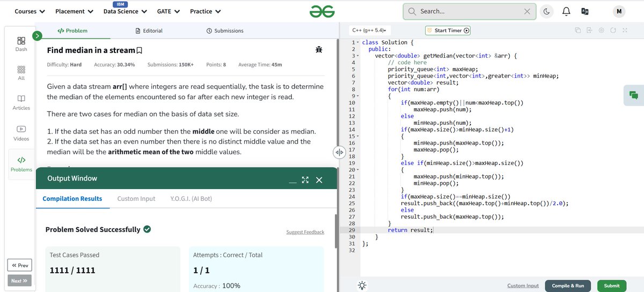Click the 'return result;' code line
The image size is (644, 292).
[411, 230]
